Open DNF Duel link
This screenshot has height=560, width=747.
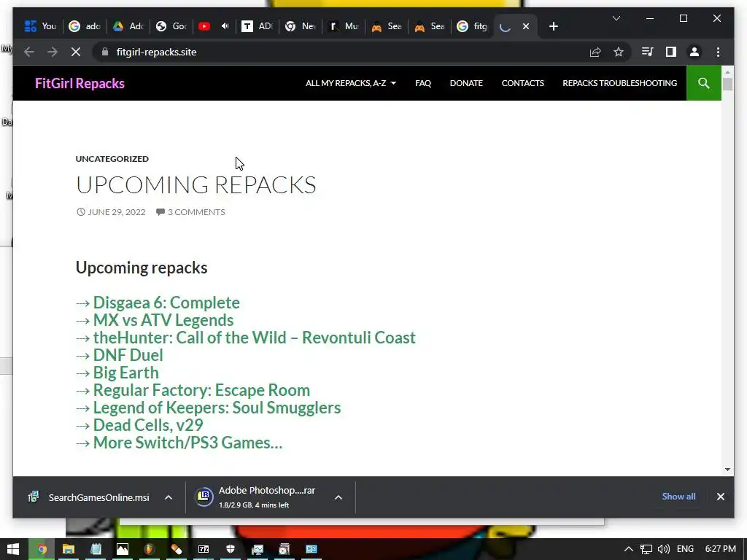(x=128, y=355)
